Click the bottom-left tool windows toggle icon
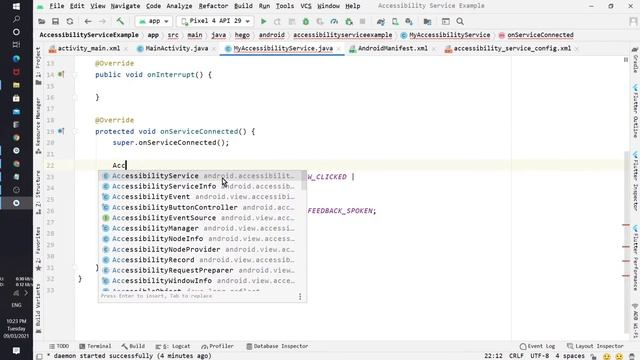 [x=39, y=356]
